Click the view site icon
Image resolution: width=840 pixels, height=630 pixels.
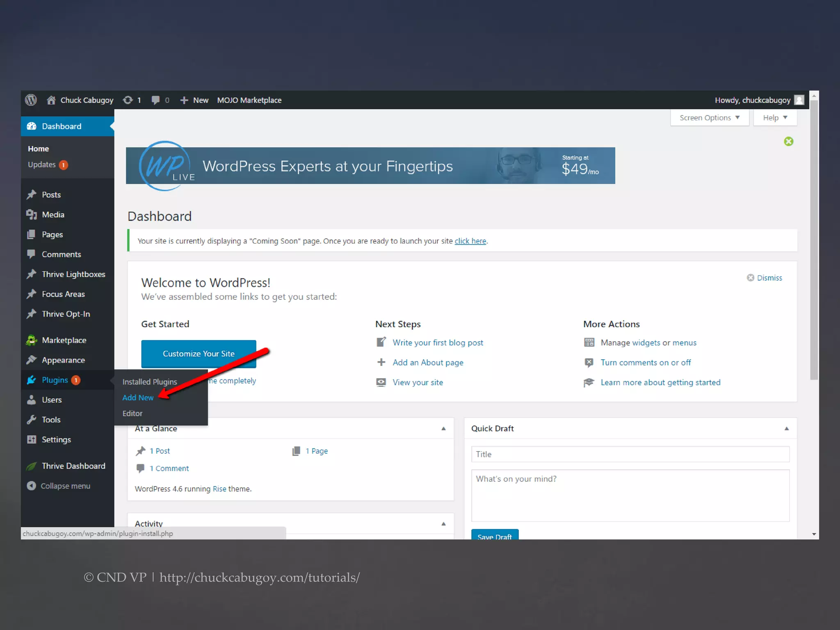coord(381,382)
